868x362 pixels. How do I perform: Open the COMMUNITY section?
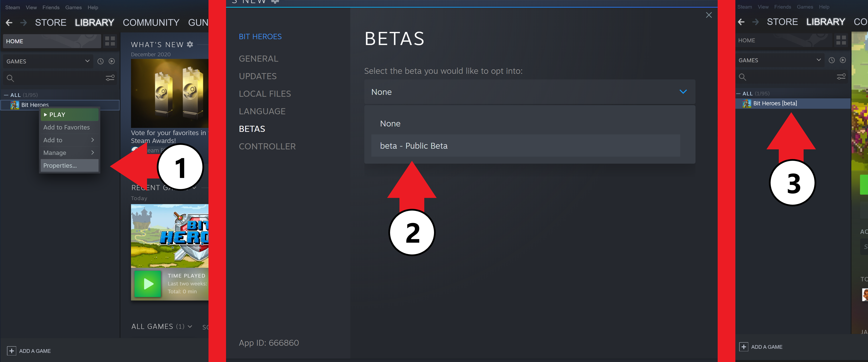151,23
